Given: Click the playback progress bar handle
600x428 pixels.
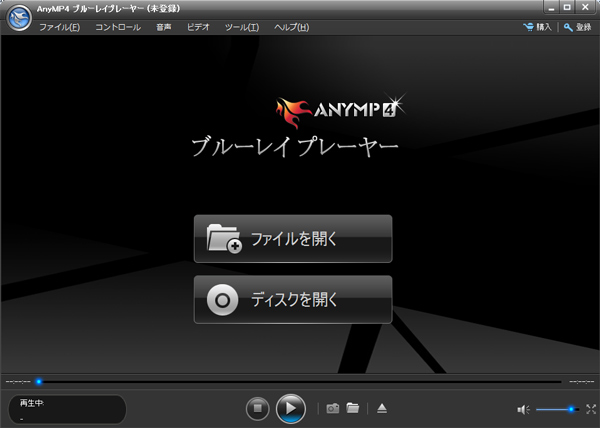Looking at the screenshot, I should pyautogui.click(x=39, y=382).
